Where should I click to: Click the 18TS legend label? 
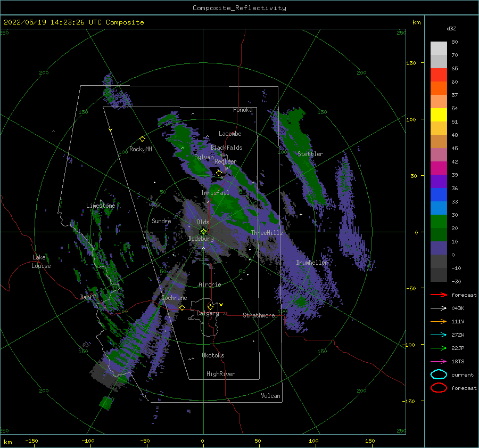point(458,362)
